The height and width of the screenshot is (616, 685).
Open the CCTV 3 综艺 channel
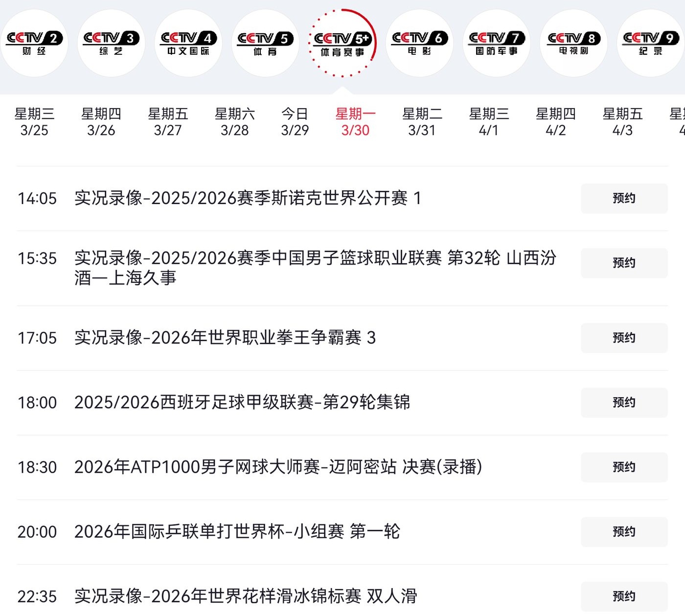pyautogui.click(x=111, y=43)
